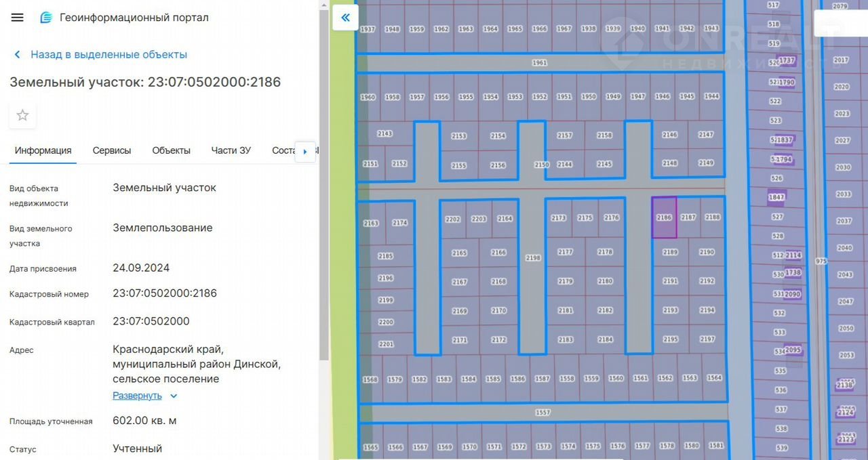Viewport: 868px width, 460px height.
Task: Collapse the side panel with double-arrow
Action: click(x=345, y=18)
